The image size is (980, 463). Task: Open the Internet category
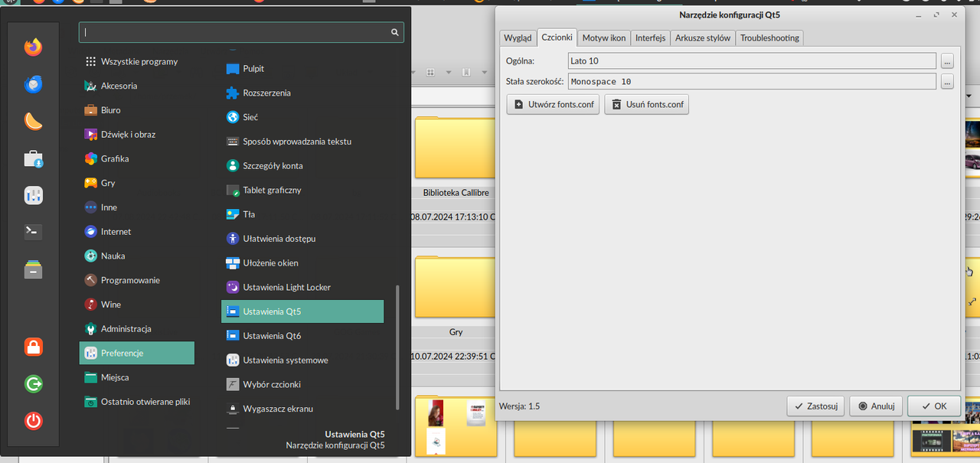(x=137, y=231)
